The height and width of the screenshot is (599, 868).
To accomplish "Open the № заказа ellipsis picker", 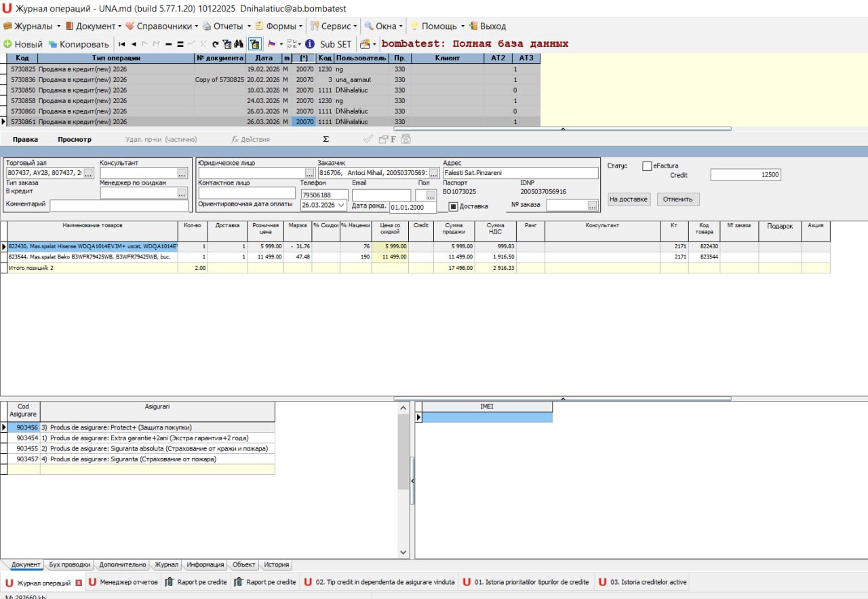I will (x=593, y=206).
